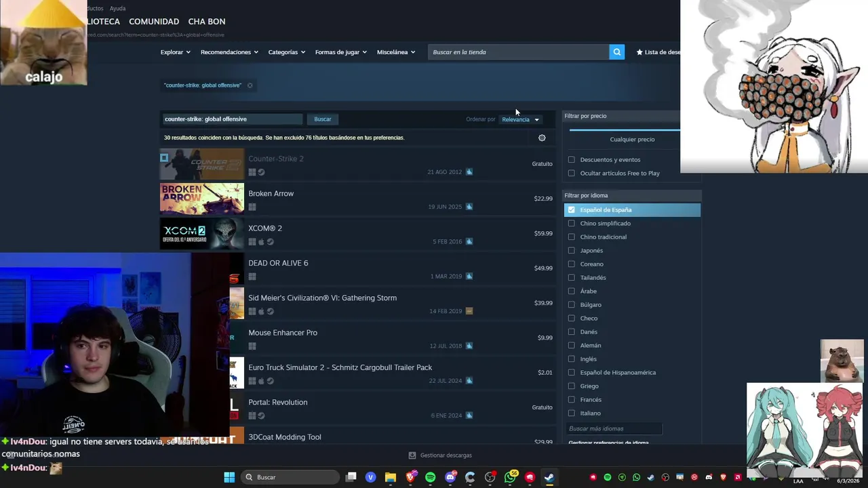Expand Recomendaciones dropdown
The width and height of the screenshot is (868, 488).
230,52
